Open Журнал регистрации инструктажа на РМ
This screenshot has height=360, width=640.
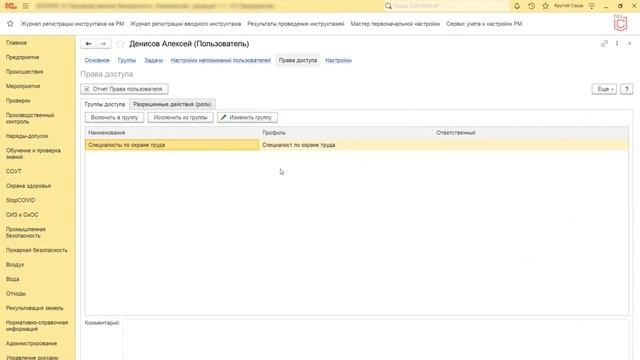coord(72,24)
